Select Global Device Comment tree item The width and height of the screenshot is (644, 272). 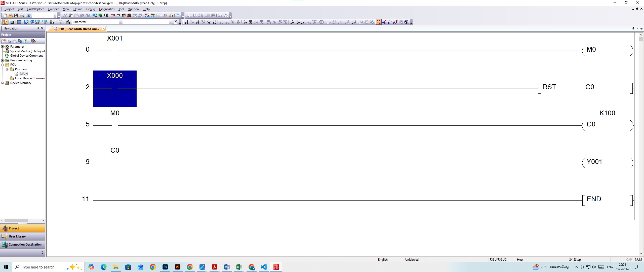tap(26, 56)
